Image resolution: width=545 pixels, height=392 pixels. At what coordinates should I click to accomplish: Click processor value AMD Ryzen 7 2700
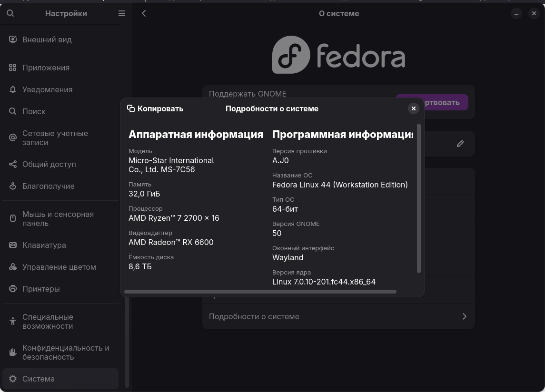coord(174,218)
